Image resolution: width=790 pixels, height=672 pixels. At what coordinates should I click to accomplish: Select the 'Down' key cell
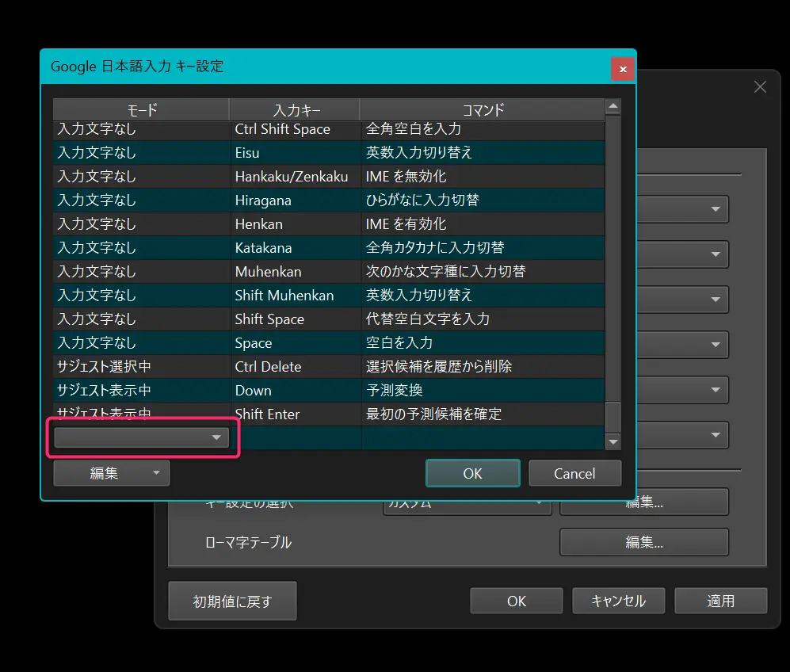tap(296, 391)
